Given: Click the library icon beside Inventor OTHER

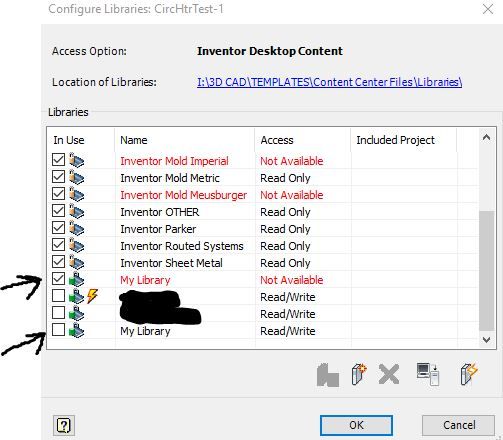Looking at the screenshot, I should [x=77, y=211].
